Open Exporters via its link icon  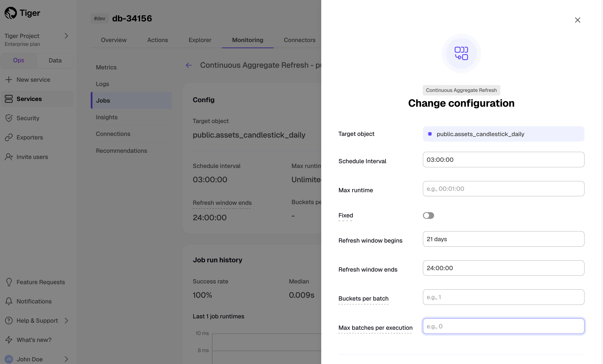click(9, 137)
